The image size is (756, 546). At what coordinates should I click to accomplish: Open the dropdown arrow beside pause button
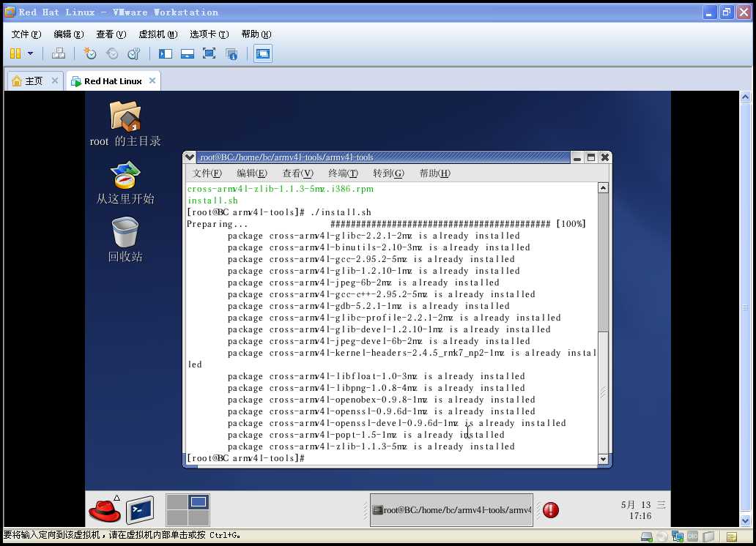coord(31,53)
